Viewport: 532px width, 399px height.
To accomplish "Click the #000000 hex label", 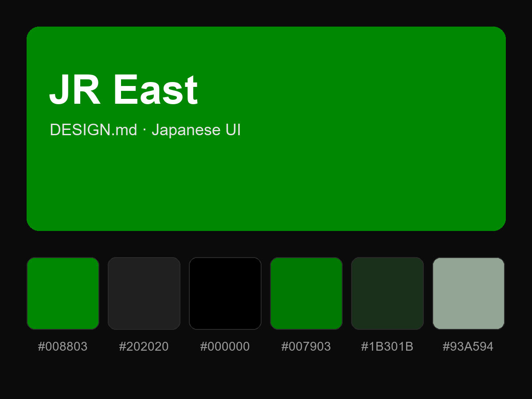I will [x=225, y=347].
